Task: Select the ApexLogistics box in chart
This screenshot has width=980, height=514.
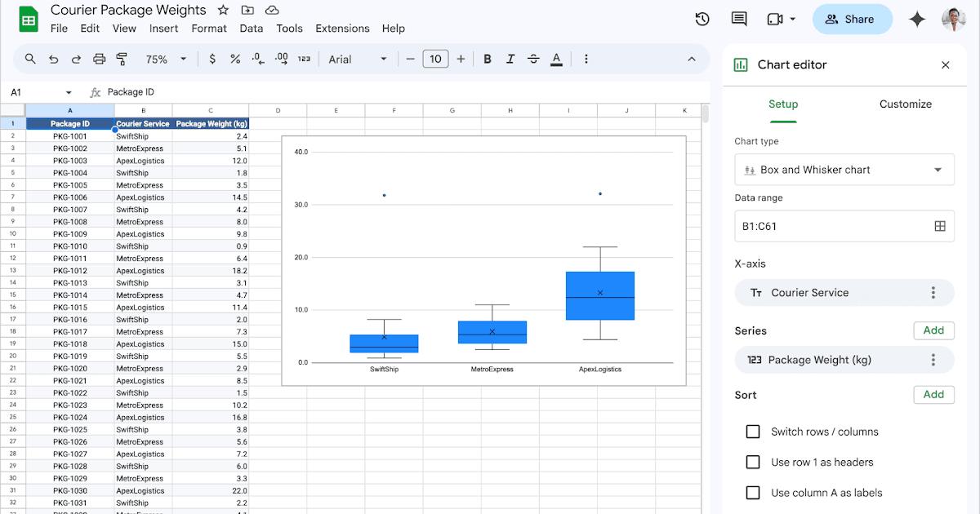Action: [600, 295]
